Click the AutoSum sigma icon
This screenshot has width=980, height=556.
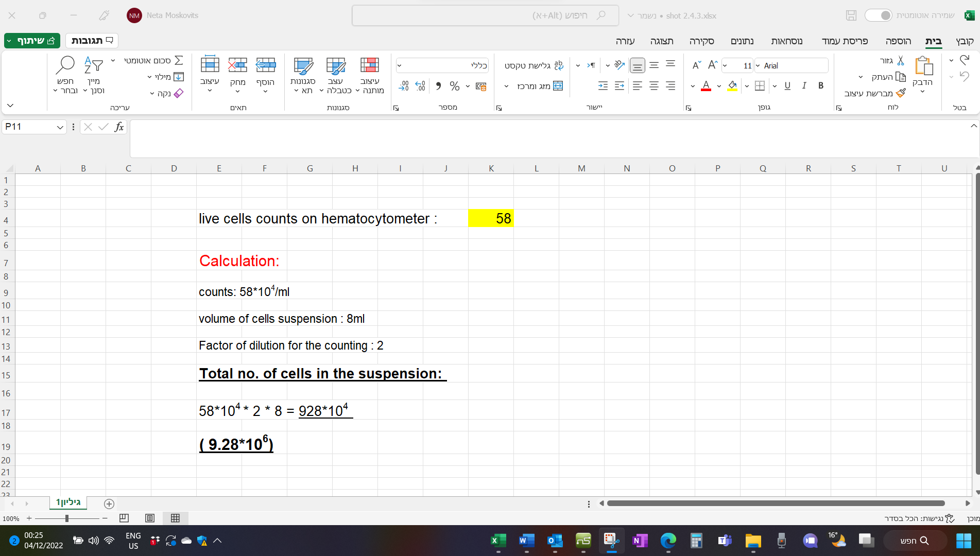[x=179, y=60]
